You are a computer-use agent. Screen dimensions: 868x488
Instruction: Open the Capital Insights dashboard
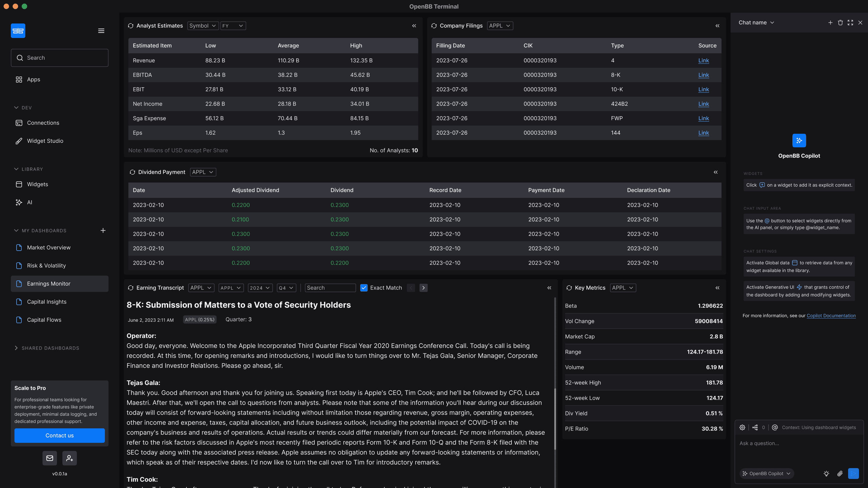coord(47,302)
